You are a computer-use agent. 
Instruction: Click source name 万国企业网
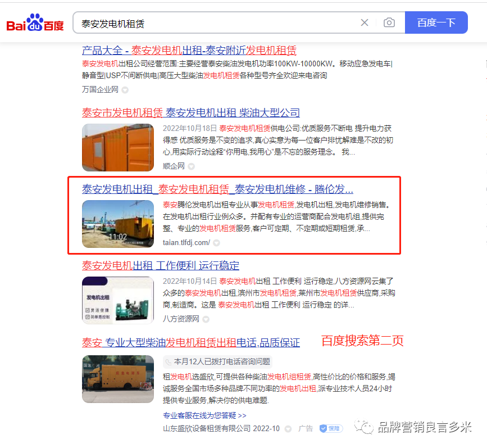[100, 89]
